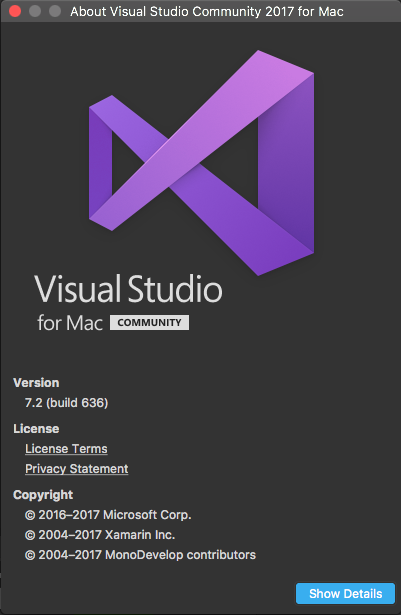The height and width of the screenshot is (615, 401).
Task: Open the Privacy Statement link
Action: click(x=77, y=469)
